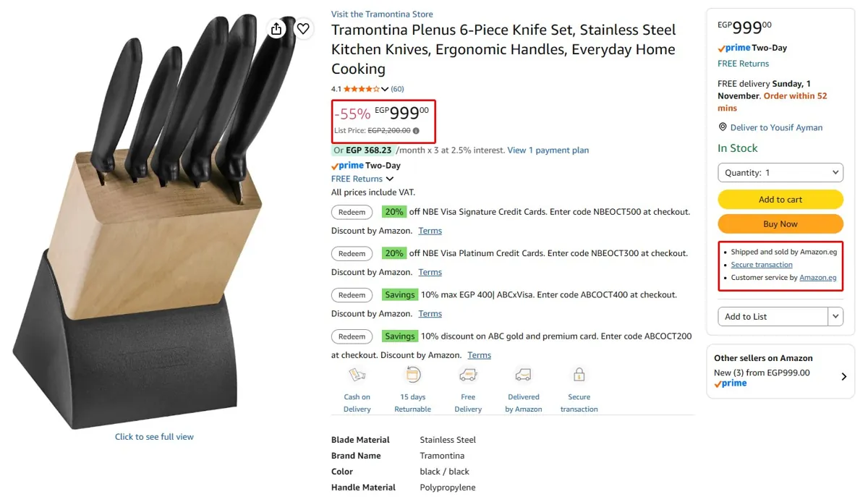868x497 pixels.
Task: Click the List Price info icon
Action: coord(416,131)
